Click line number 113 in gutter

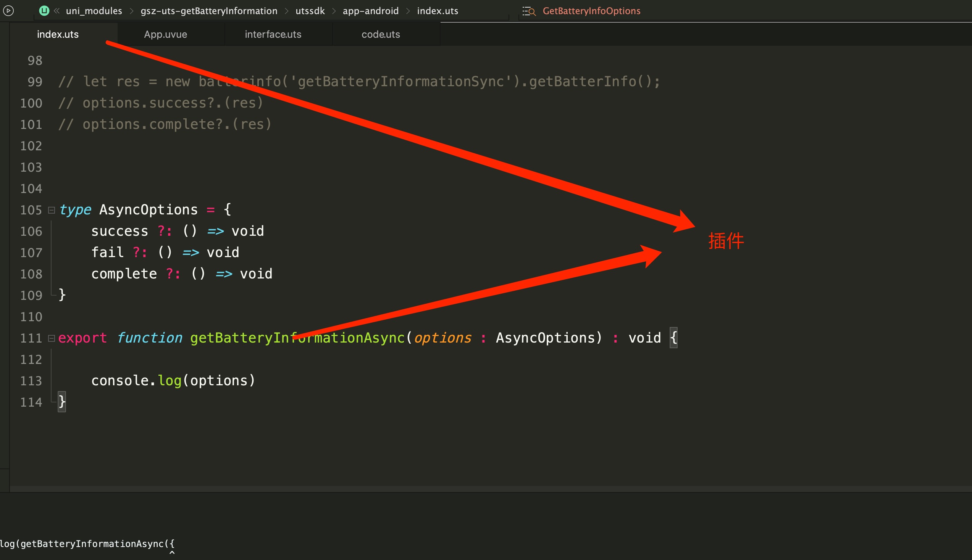click(x=31, y=381)
